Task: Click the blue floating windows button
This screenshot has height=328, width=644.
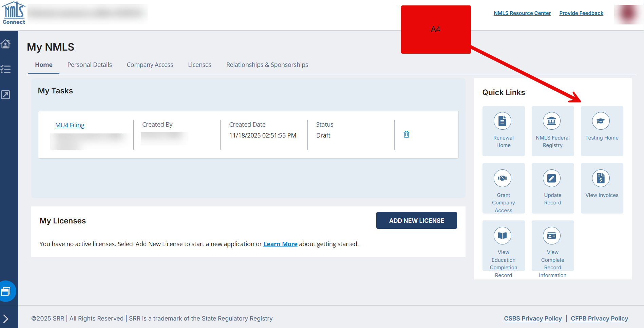Action: click(6, 291)
